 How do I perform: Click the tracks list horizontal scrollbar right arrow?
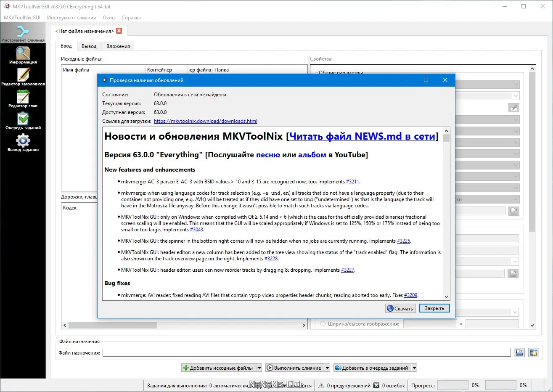click(304, 325)
